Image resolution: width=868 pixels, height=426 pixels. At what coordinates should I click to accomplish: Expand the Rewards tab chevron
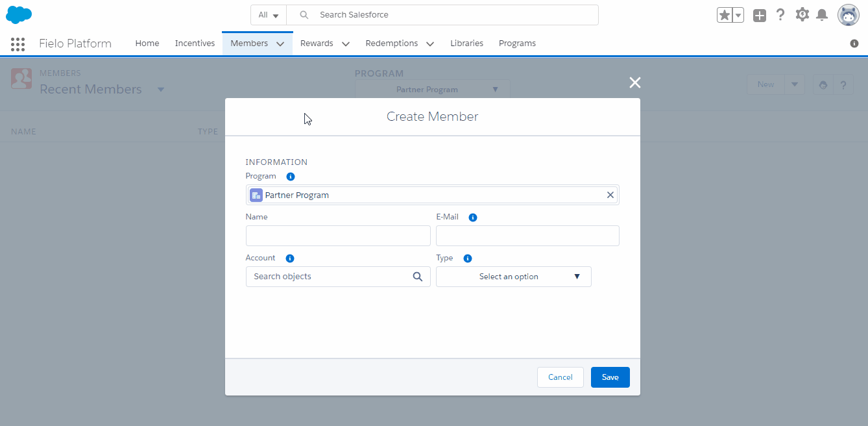346,44
